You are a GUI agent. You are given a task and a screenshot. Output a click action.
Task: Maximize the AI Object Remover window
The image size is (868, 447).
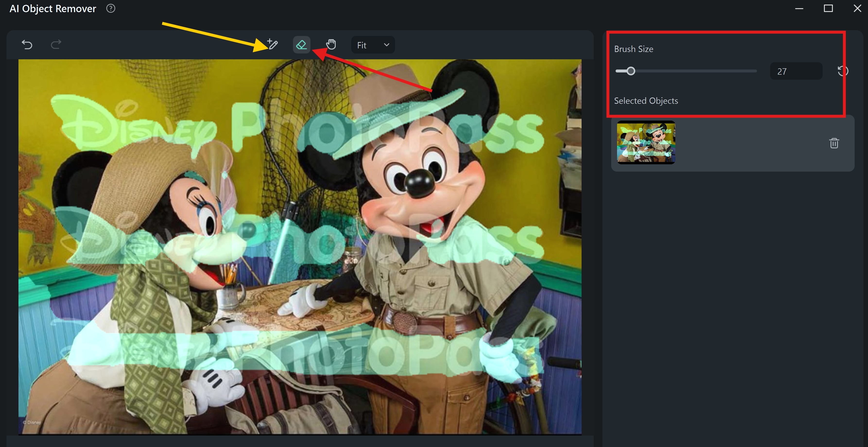pos(828,9)
